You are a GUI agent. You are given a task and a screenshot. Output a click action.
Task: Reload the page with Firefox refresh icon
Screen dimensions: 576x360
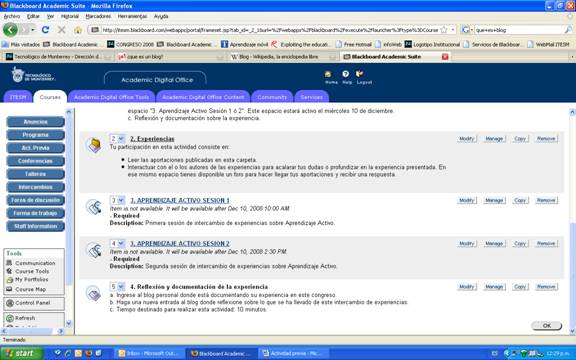click(x=45, y=30)
